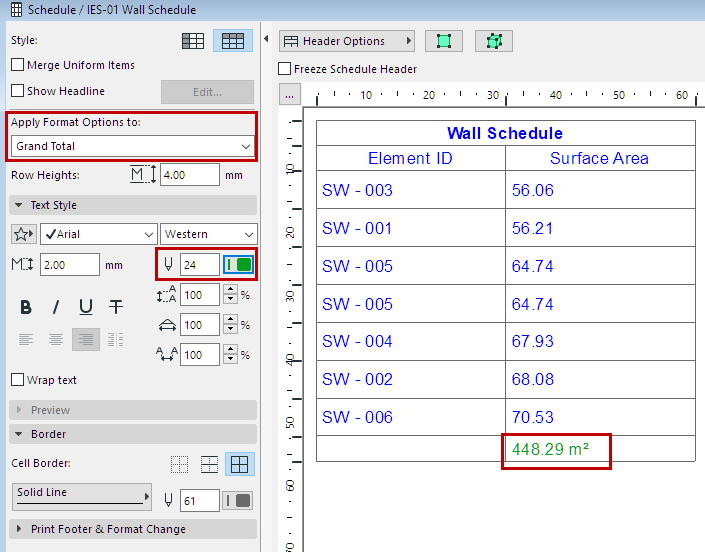The width and height of the screenshot is (705, 552).
Task: Select the Surface Area column header
Action: click(600, 158)
